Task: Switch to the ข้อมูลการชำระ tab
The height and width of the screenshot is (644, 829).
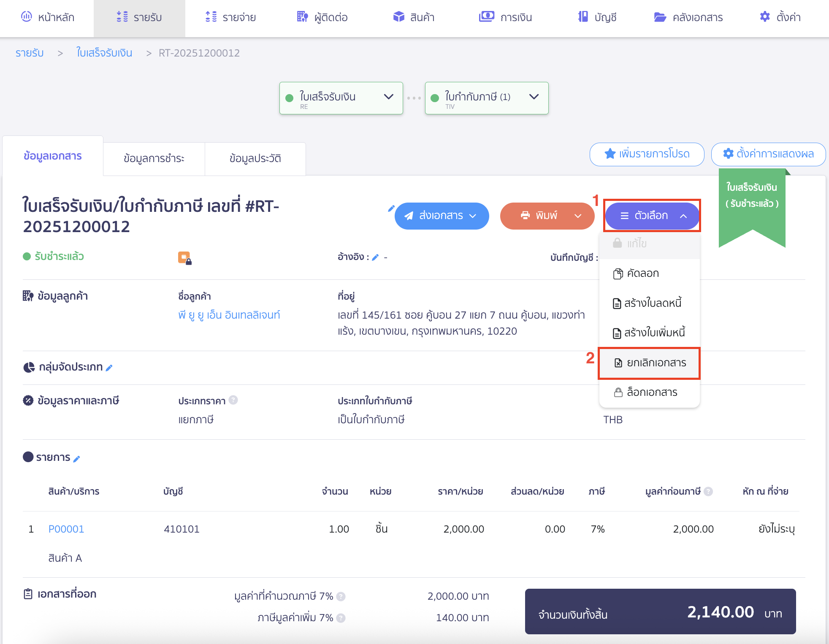Action: click(x=154, y=158)
